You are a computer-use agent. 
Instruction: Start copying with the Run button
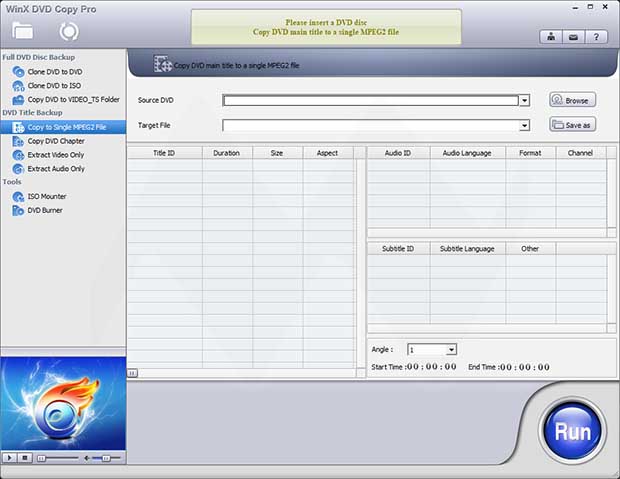tap(572, 431)
